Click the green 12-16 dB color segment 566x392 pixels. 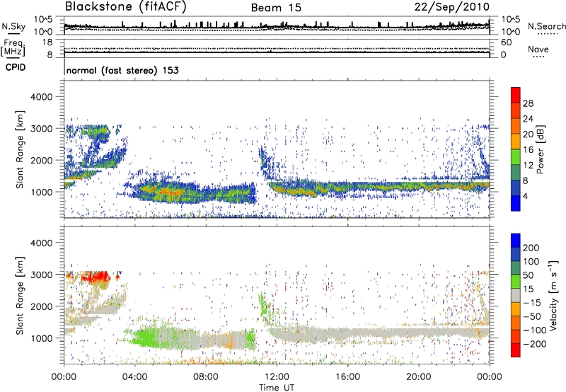pos(516,156)
